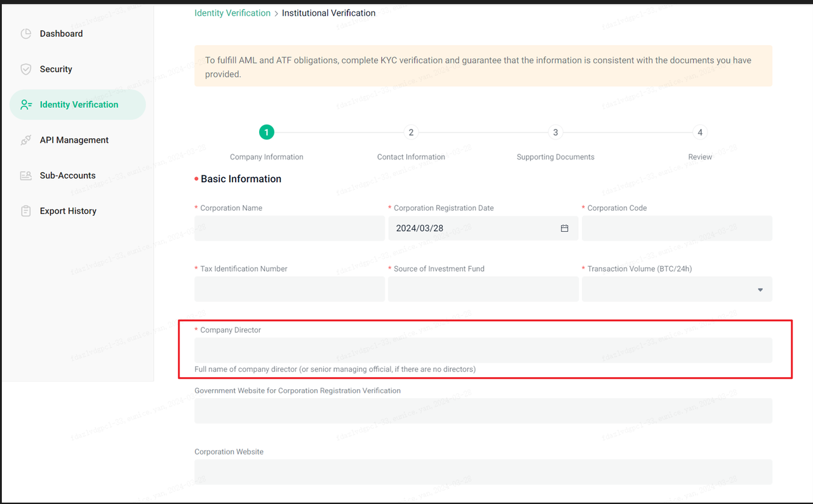This screenshot has height=504, width=813.
Task: Click the Identity Verification breadcrumb link
Action: 232,13
